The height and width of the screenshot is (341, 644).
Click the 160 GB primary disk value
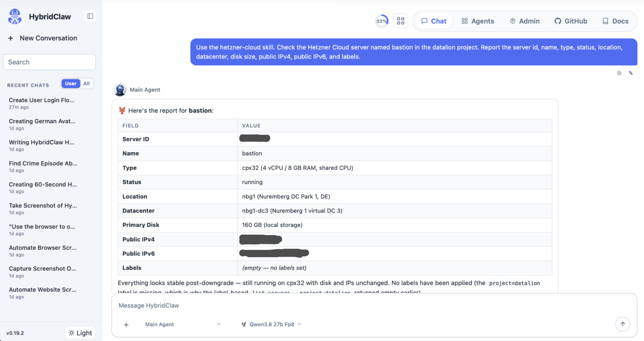[272, 225]
